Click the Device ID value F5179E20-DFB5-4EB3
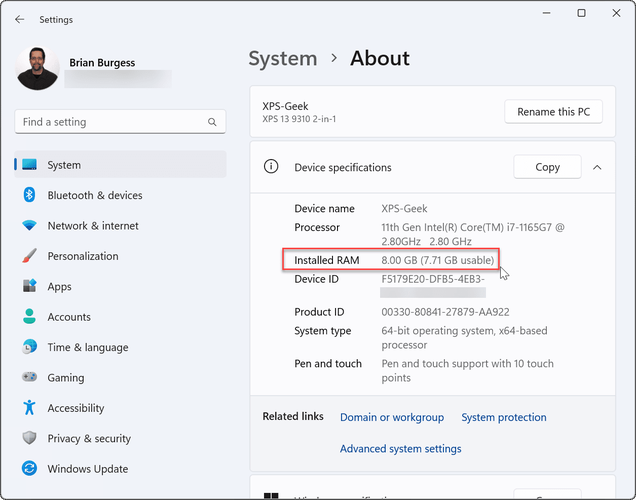Screen dimensions: 636x500 pyautogui.click(x=433, y=279)
